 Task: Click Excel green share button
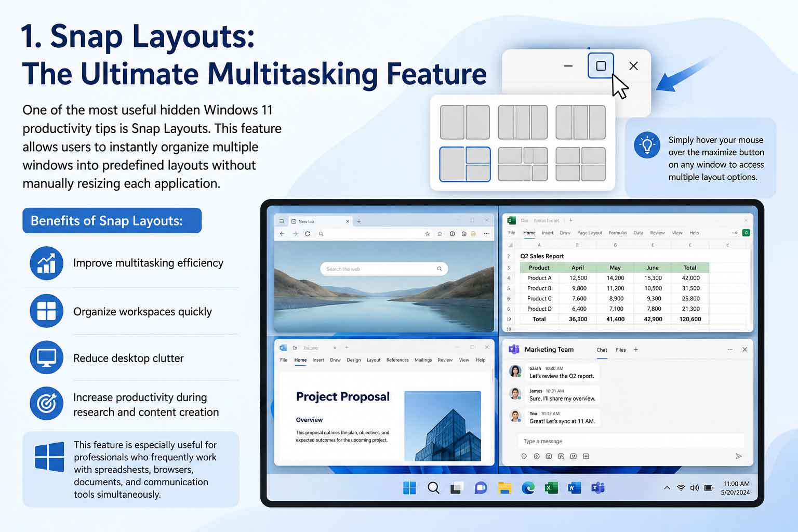(x=746, y=233)
